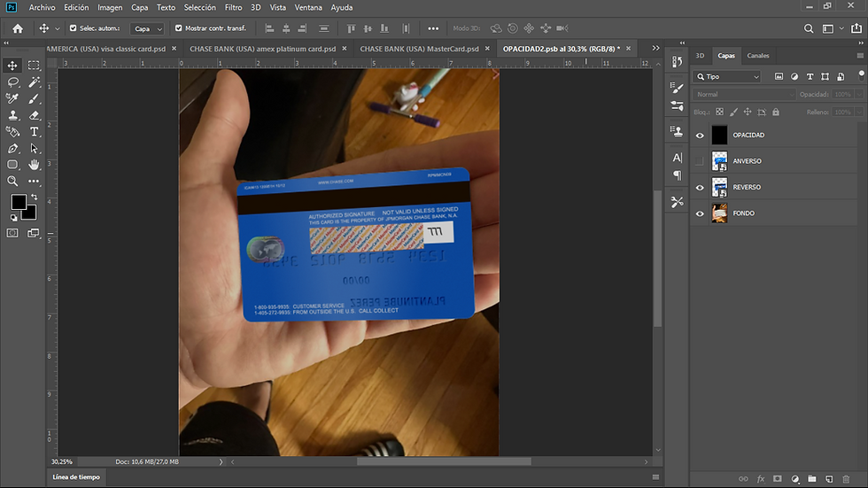Open the Filtro menu

coord(233,7)
